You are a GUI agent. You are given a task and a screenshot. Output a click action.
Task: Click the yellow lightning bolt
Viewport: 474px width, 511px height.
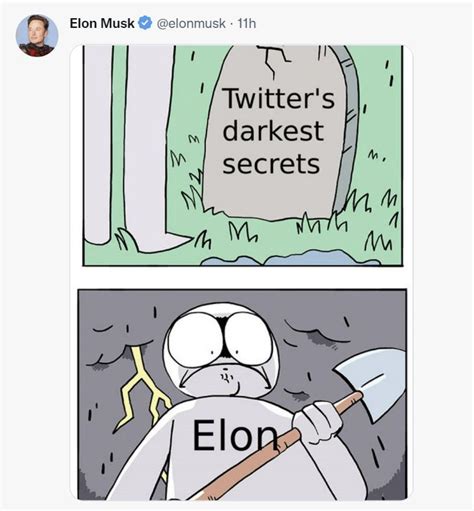coord(140,388)
